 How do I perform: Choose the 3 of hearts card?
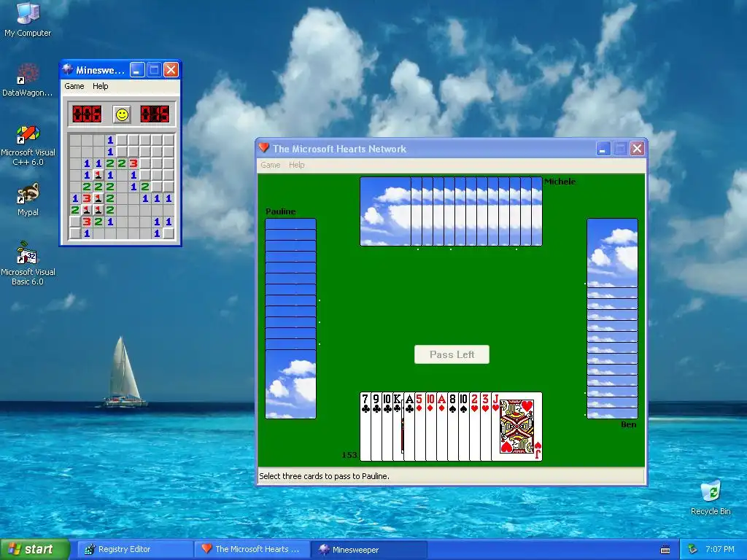pyautogui.click(x=486, y=426)
